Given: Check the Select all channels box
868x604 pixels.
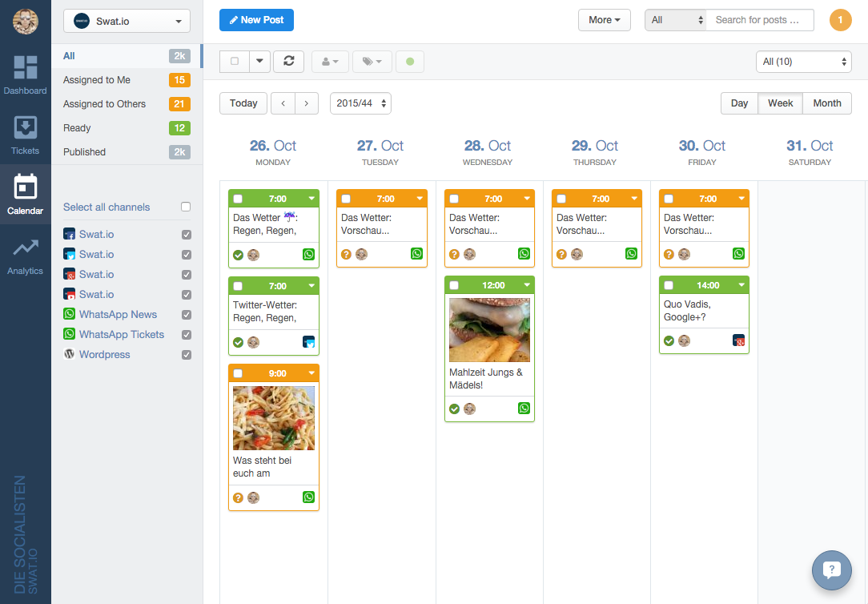Looking at the screenshot, I should pyautogui.click(x=186, y=207).
